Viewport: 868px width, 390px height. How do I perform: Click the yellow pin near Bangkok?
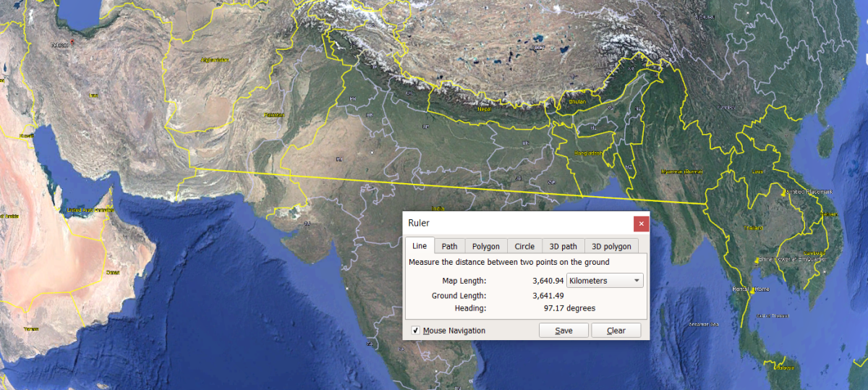[757, 260]
